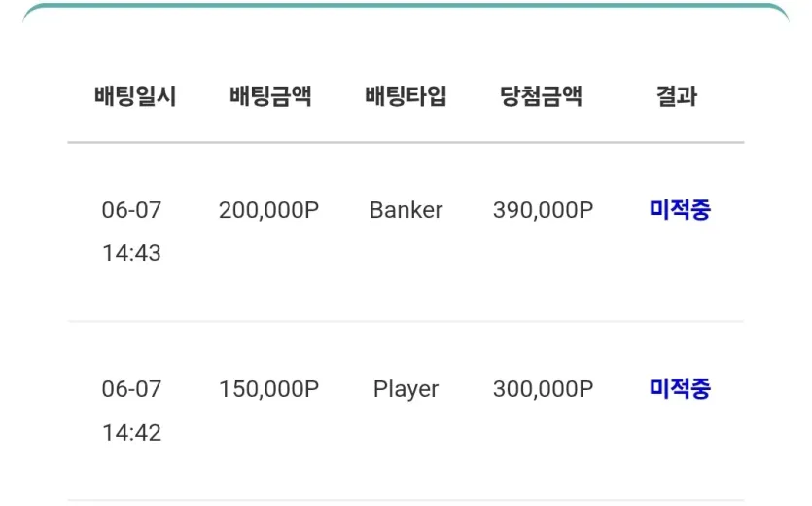The width and height of the screenshot is (812, 506).
Task: Click the 06-07 date in Player row
Action: coord(131,389)
